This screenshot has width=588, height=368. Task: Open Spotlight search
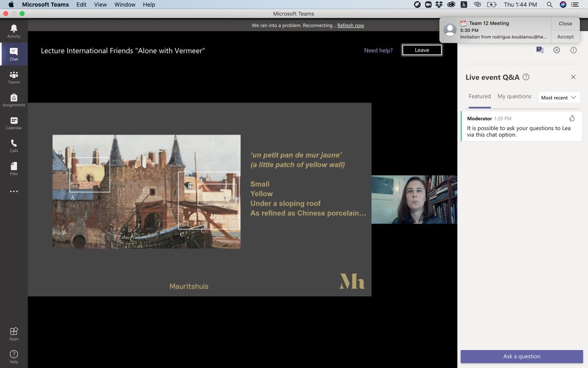click(549, 4)
